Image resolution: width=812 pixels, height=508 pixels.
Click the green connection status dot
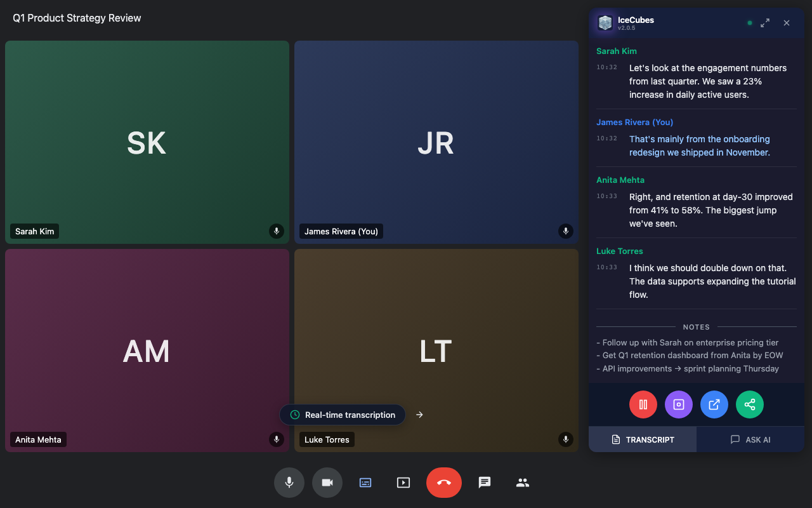(x=749, y=22)
